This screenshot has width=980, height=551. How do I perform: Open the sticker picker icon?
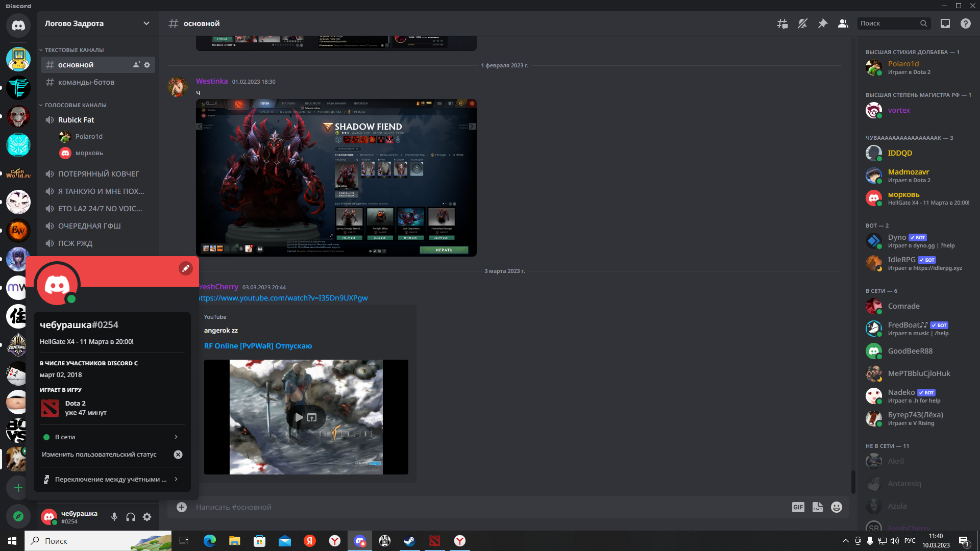click(x=818, y=507)
